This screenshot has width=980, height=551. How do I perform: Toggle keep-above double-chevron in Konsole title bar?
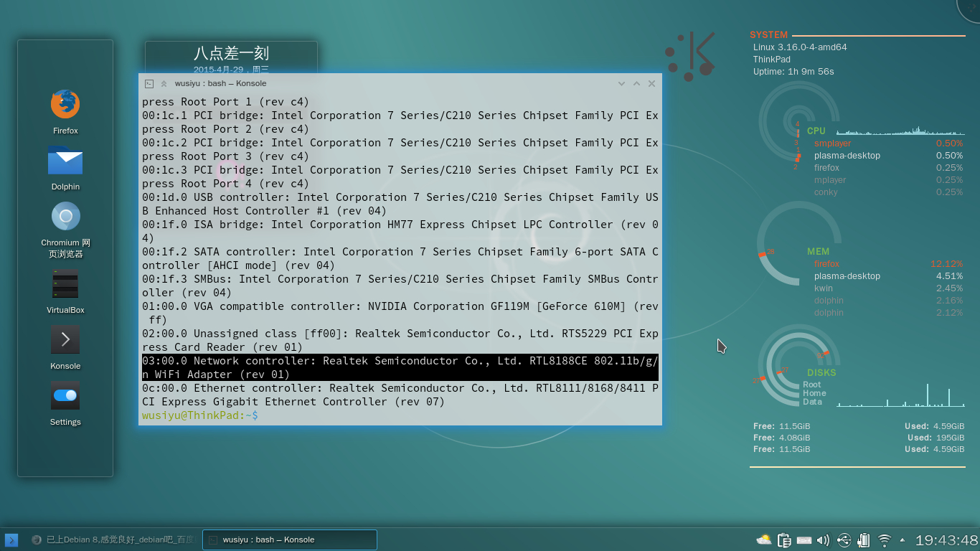[x=164, y=84]
